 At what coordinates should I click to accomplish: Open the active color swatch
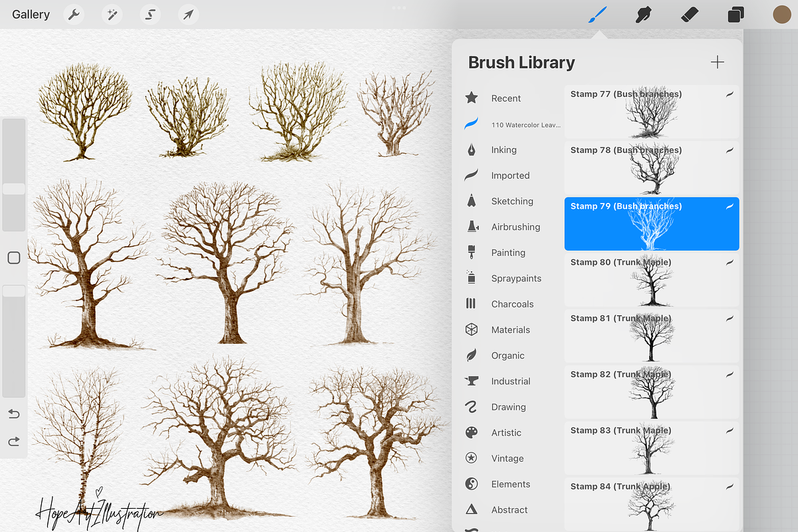click(781, 15)
